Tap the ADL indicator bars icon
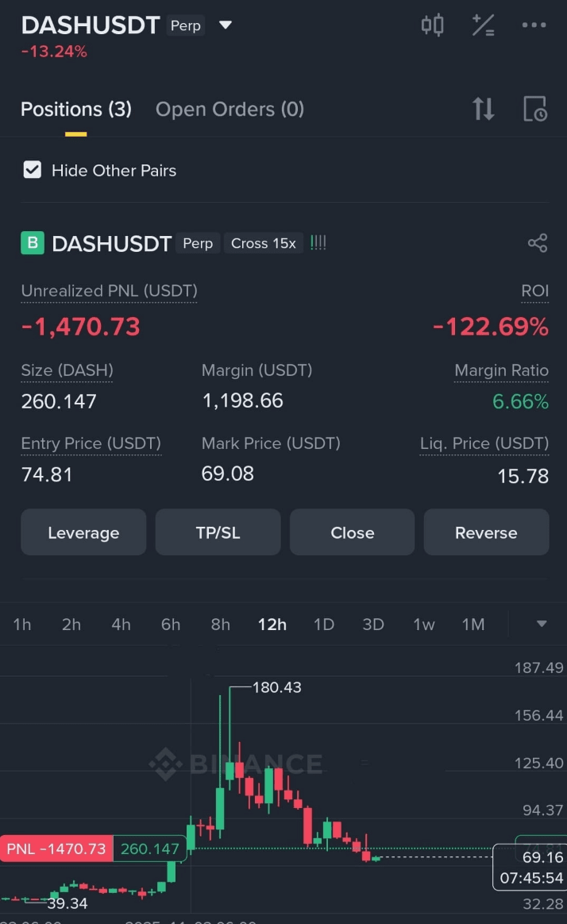 (x=318, y=243)
